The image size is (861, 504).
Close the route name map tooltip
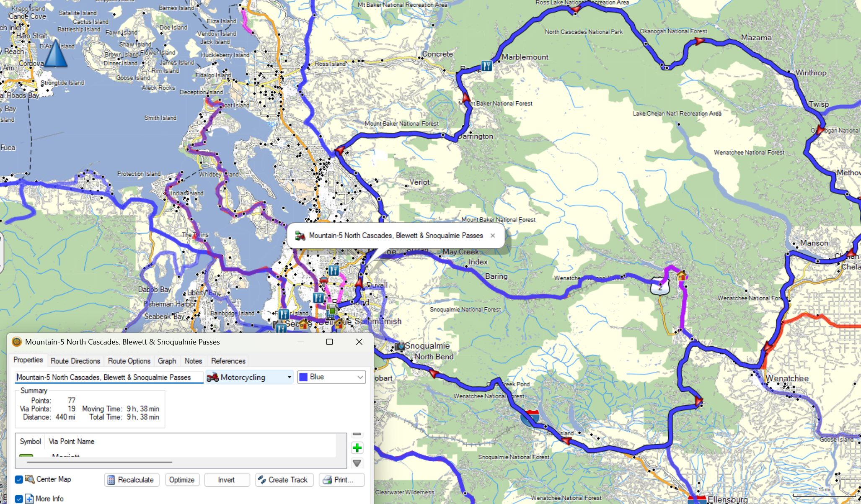[493, 236]
